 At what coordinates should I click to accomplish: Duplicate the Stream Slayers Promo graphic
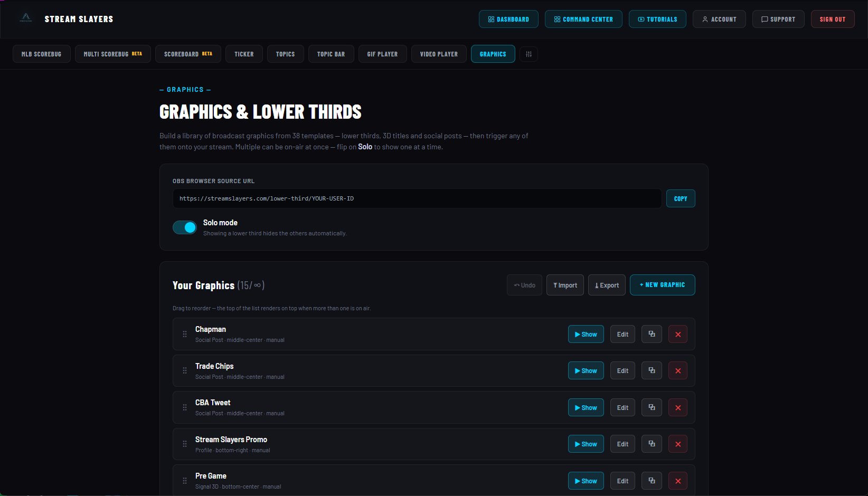pyautogui.click(x=652, y=444)
